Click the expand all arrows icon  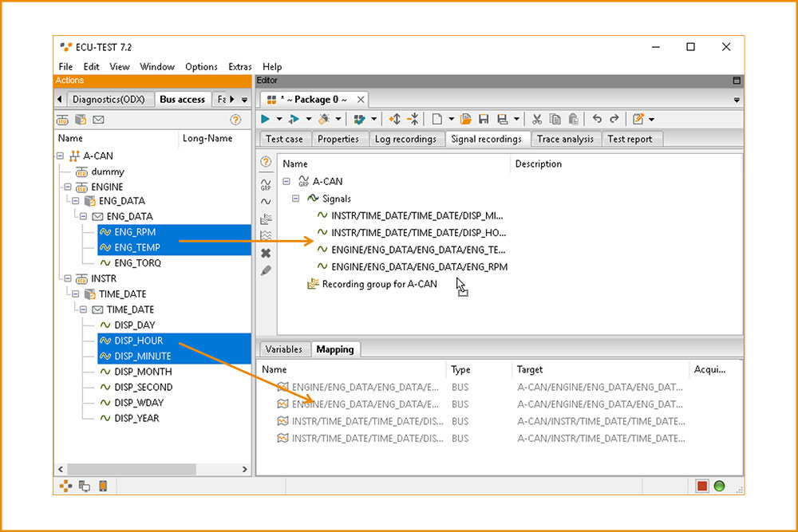pos(395,119)
